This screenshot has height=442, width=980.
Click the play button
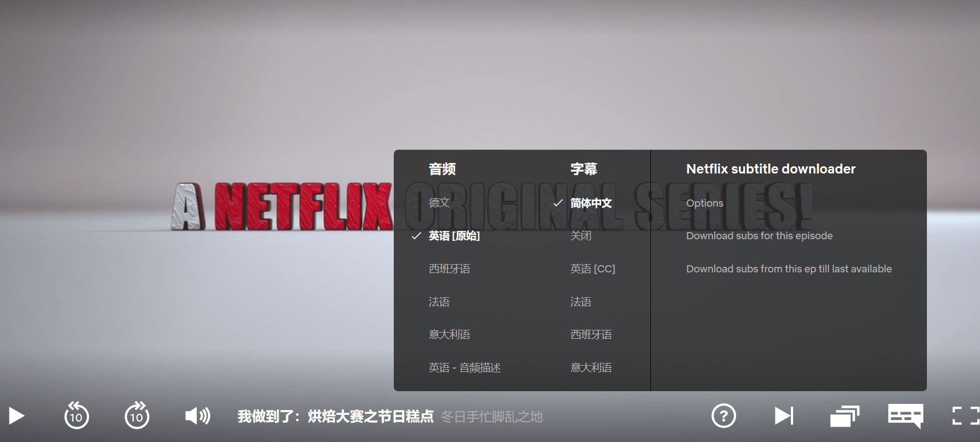click(17, 415)
